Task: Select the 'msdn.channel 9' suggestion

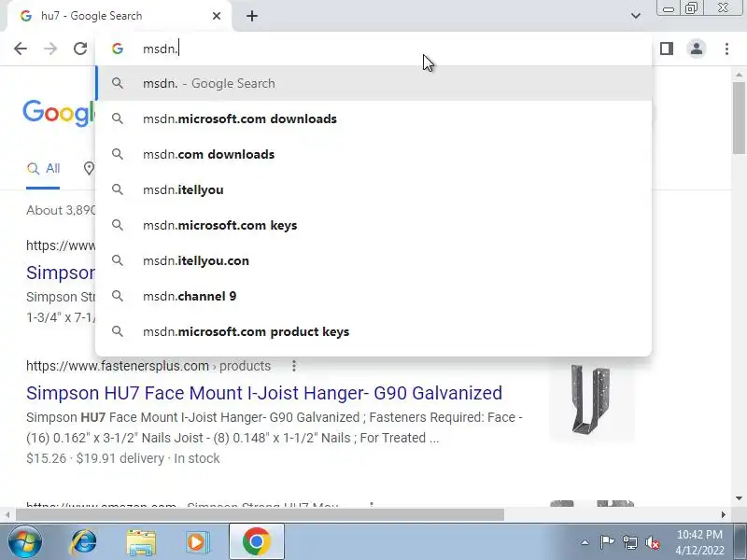Action: (374, 296)
